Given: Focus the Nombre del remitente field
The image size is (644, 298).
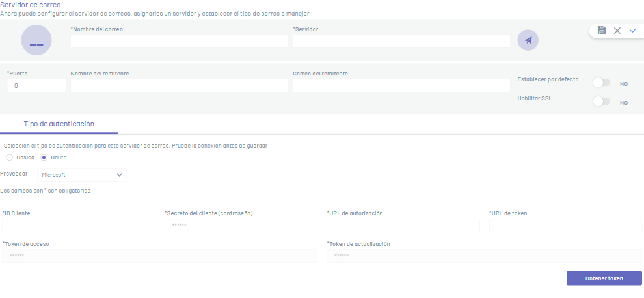Looking at the screenshot, I should pos(179,85).
